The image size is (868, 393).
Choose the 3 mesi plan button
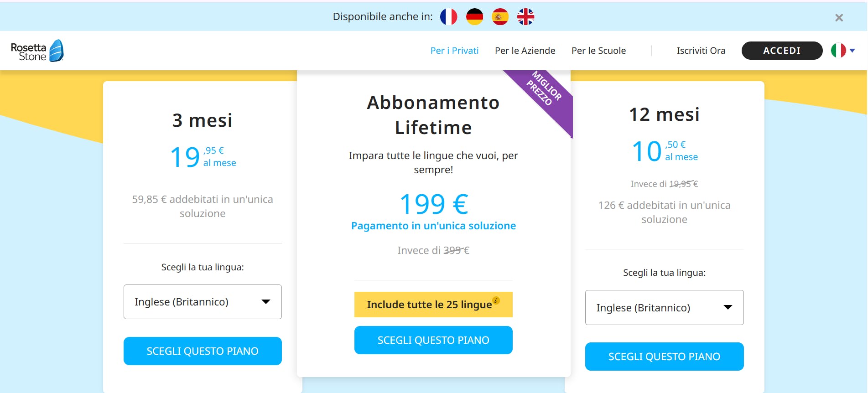pyautogui.click(x=203, y=351)
